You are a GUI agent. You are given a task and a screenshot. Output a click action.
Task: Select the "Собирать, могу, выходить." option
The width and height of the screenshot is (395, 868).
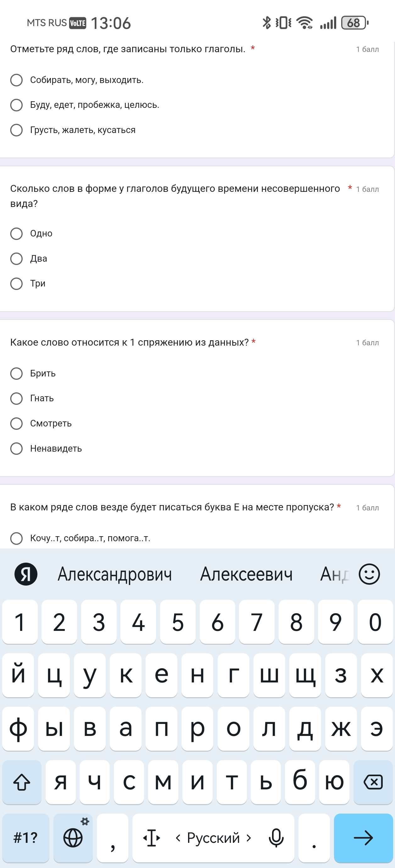(x=17, y=80)
